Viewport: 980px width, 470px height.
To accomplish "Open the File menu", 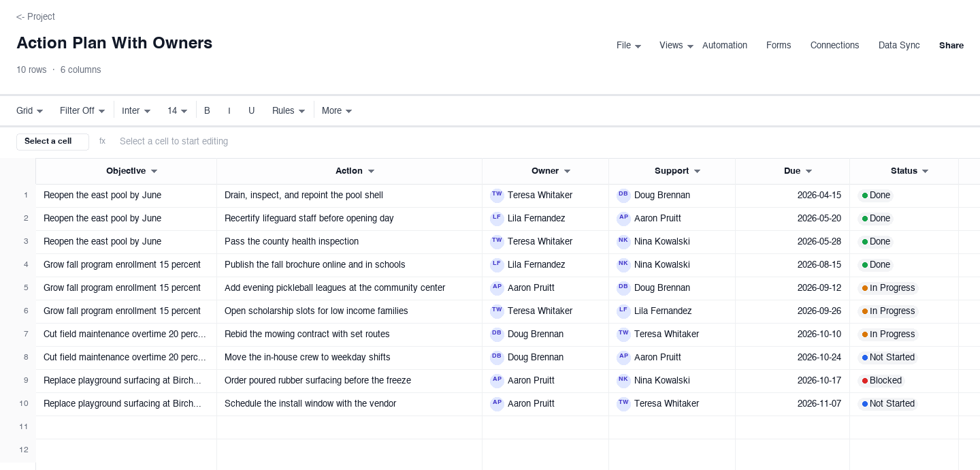I will click(x=629, y=45).
